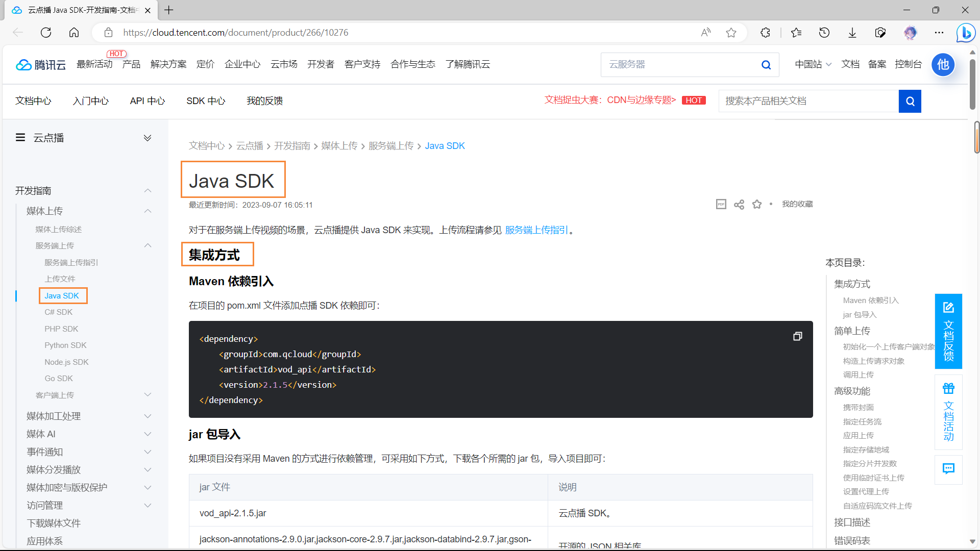Toggle the sidebar hamburger menu icon
Viewport: 980px width, 551px height.
(x=20, y=138)
